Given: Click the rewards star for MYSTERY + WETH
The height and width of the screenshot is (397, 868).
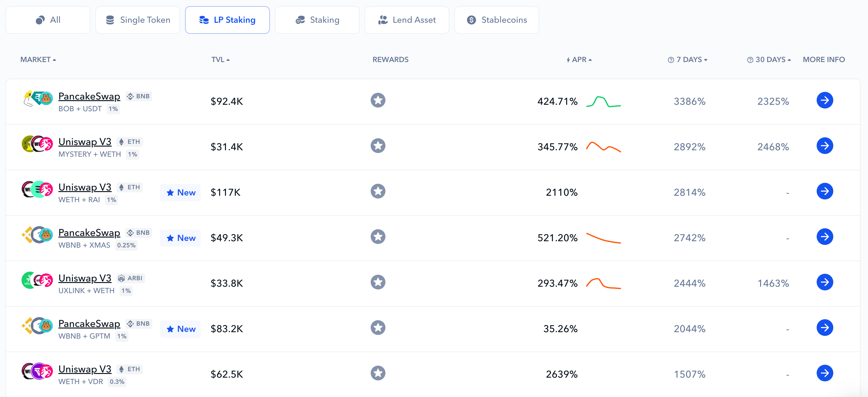Looking at the screenshot, I should 378,146.
